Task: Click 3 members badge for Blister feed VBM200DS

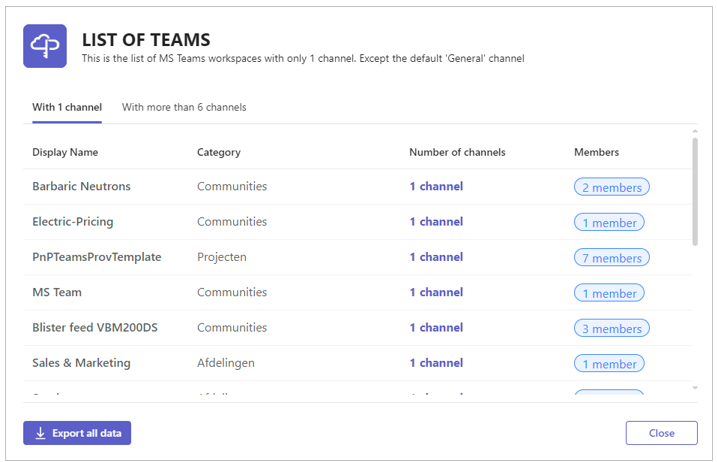Action: [x=611, y=328]
